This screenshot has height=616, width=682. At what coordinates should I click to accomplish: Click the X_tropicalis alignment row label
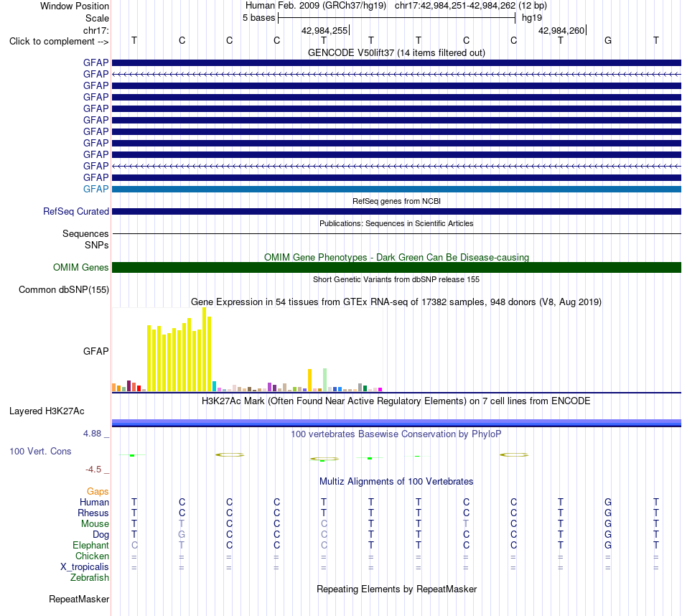85,567
